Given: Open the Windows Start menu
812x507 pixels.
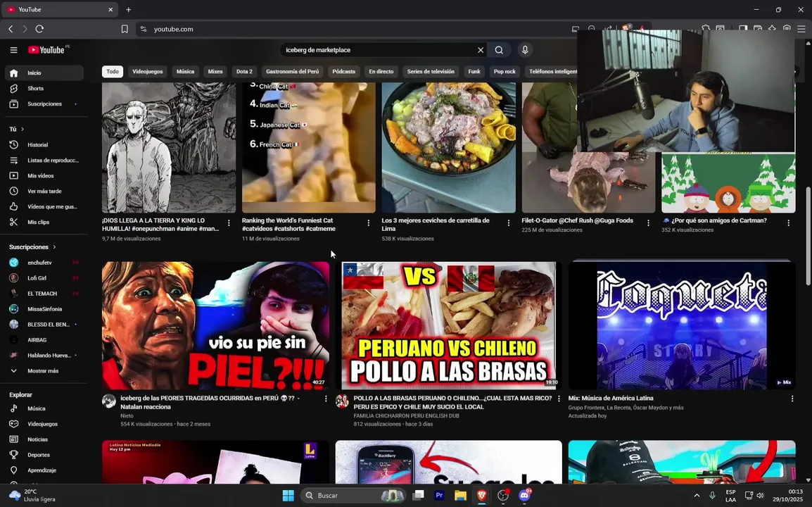Looking at the screenshot, I should 288,496.
